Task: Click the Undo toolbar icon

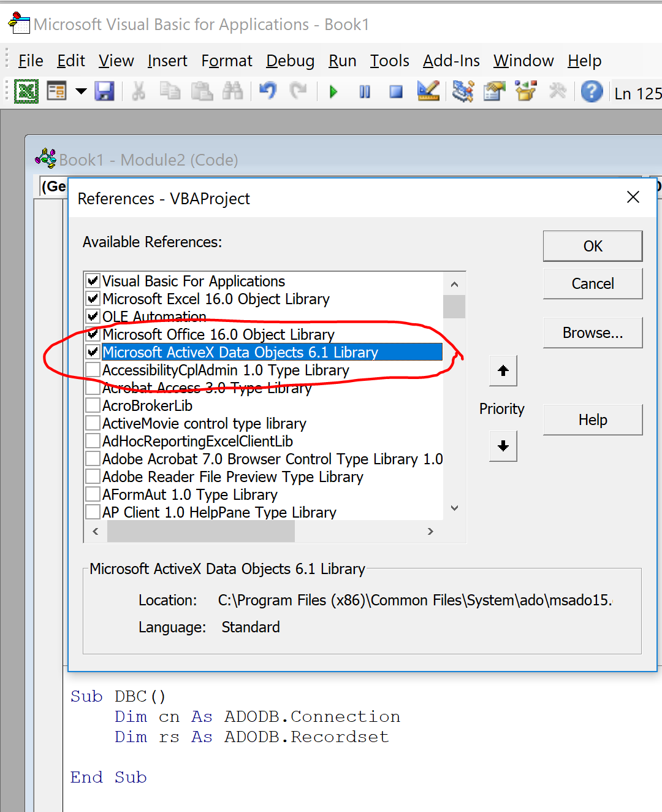Action: tap(268, 92)
